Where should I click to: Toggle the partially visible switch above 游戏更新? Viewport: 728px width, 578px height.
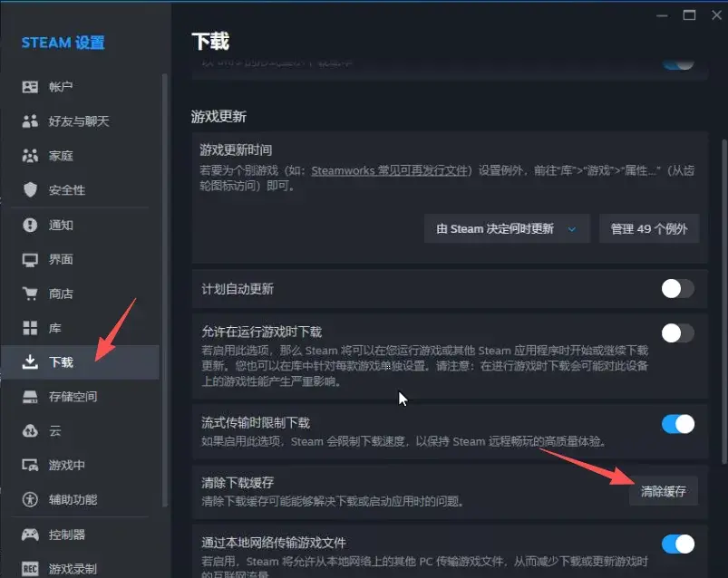(x=678, y=64)
